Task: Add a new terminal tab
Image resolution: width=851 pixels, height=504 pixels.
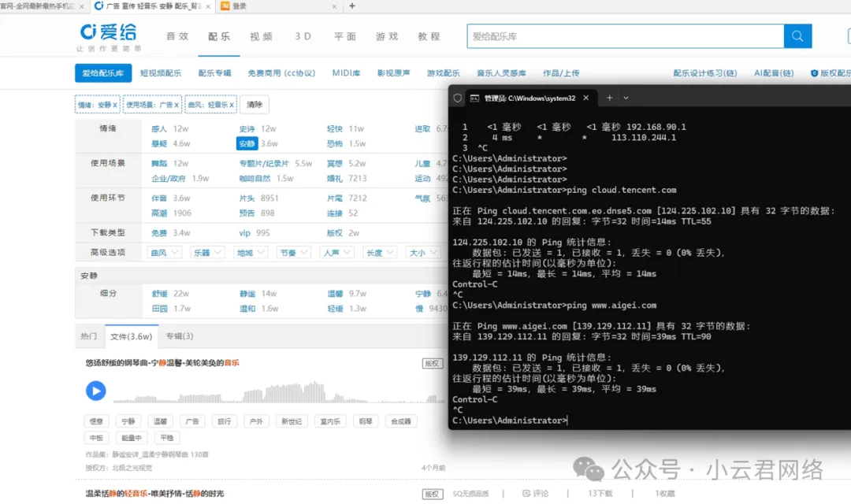Action: coord(608,98)
